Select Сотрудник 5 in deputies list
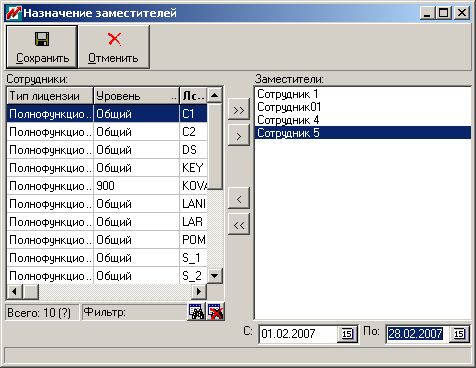Image resolution: width=476 pixels, height=368 pixels. pyautogui.click(x=363, y=133)
